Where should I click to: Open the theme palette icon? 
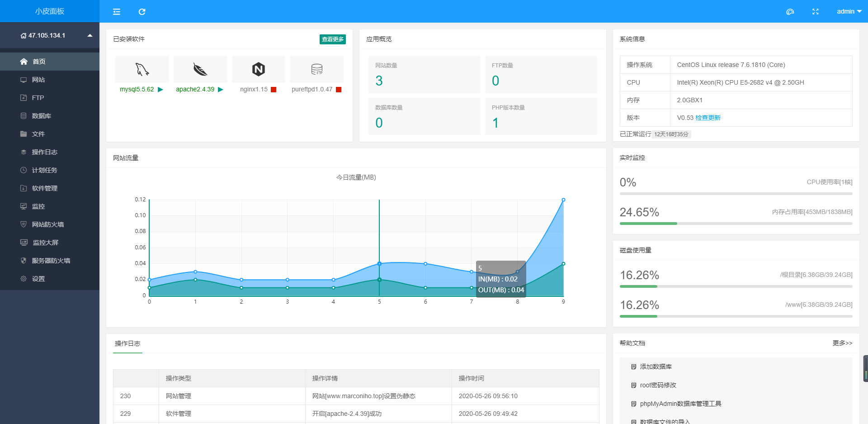[790, 12]
